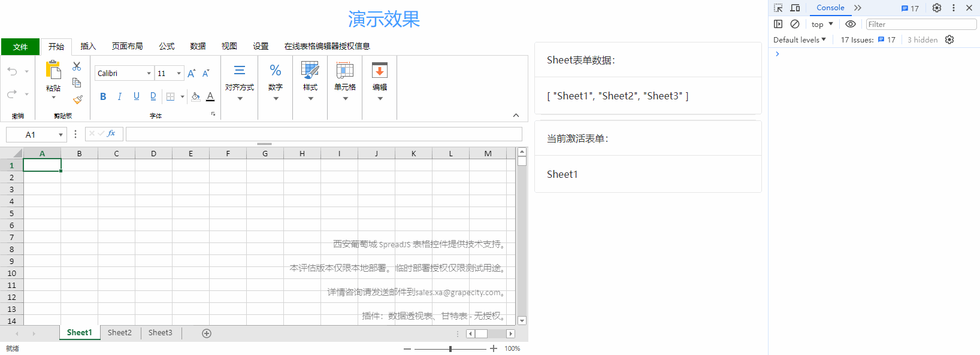Click the next sheet navigation arrow
This screenshot has width=980, height=355.
[x=34, y=333]
